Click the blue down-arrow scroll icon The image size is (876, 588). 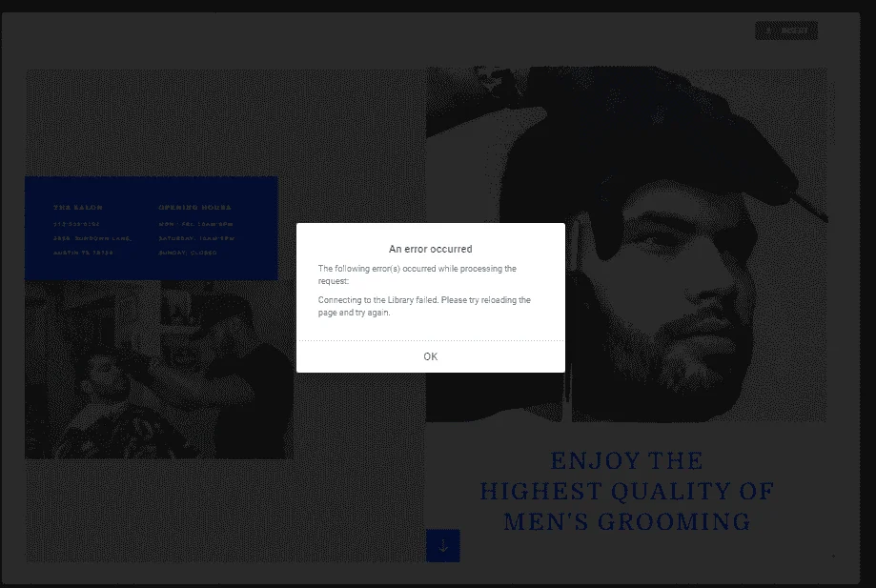coord(443,545)
